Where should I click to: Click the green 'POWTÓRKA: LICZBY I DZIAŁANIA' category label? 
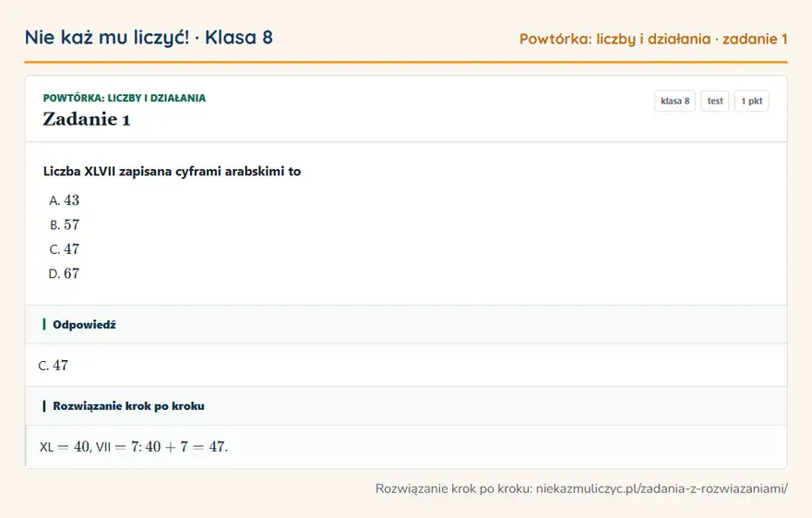125,98
